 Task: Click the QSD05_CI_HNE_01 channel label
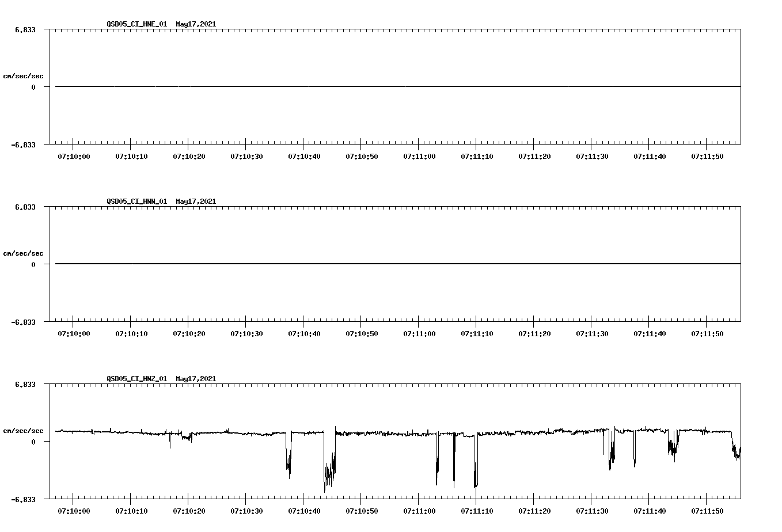pyautogui.click(x=135, y=25)
